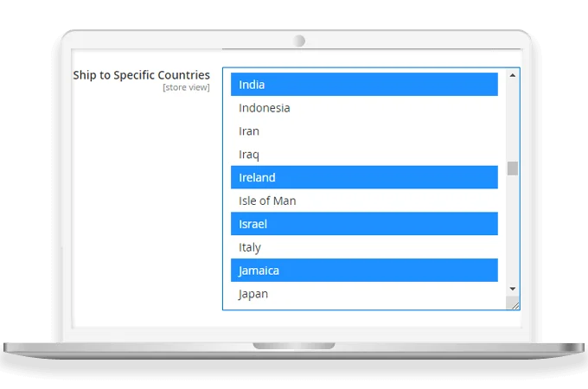Select the highlighted Jamaica option
Image resolution: width=588 pixels, height=389 pixels.
pos(363,271)
